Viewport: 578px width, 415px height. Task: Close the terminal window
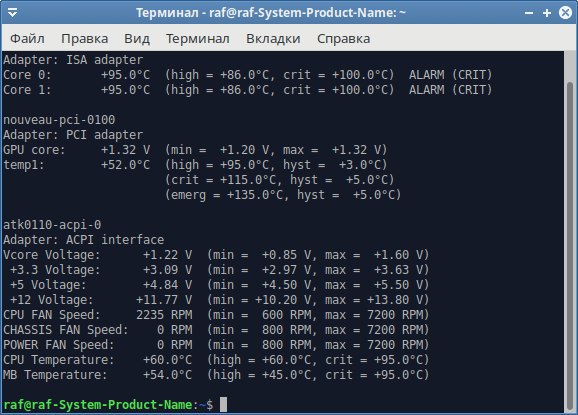point(565,13)
